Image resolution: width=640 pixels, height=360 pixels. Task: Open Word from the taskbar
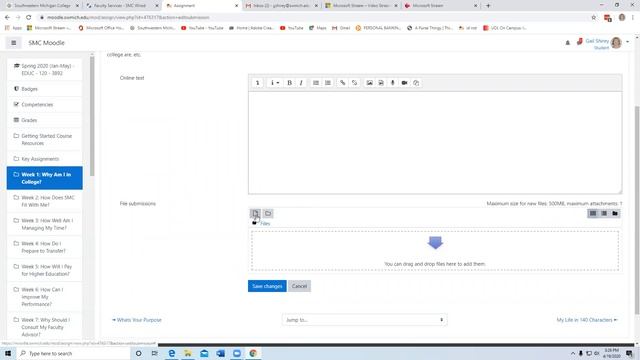click(x=220, y=353)
